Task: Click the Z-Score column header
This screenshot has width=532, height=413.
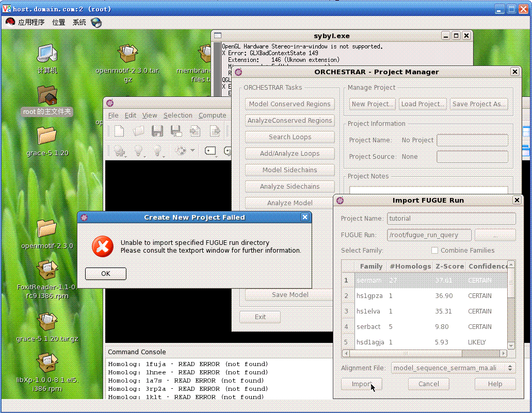Action: (449, 267)
